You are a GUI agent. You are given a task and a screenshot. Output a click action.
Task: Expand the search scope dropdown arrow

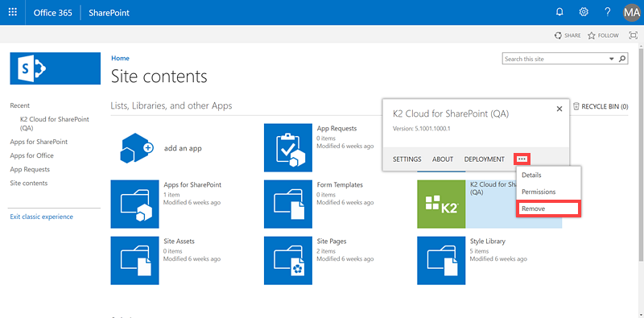coord(612,59)
